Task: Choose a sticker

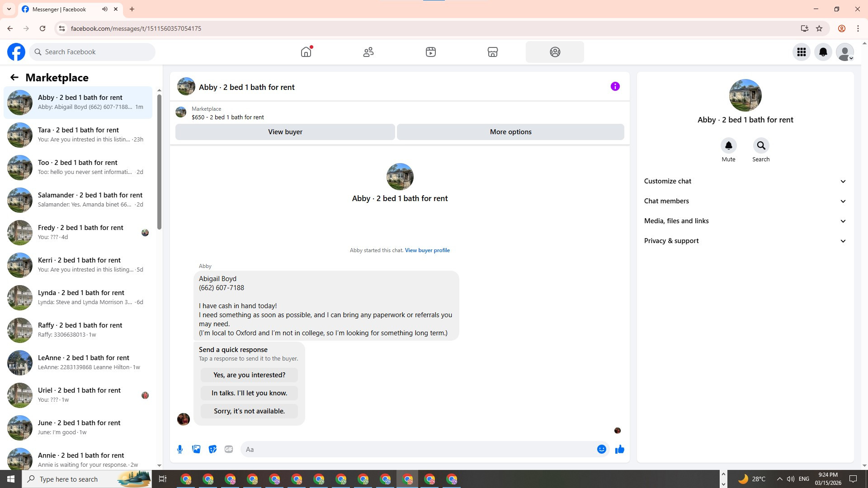Action: pyautogui.click(x=212, y=449)
